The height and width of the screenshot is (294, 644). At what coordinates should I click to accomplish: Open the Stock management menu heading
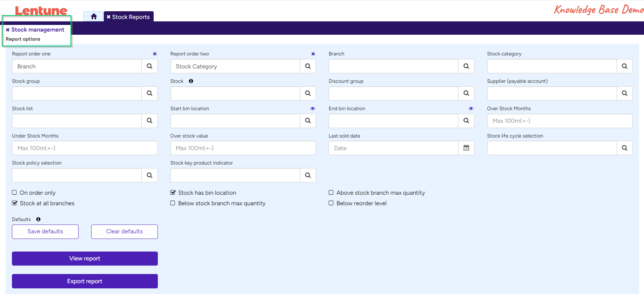pyautogui.click(x=38, y=30)
